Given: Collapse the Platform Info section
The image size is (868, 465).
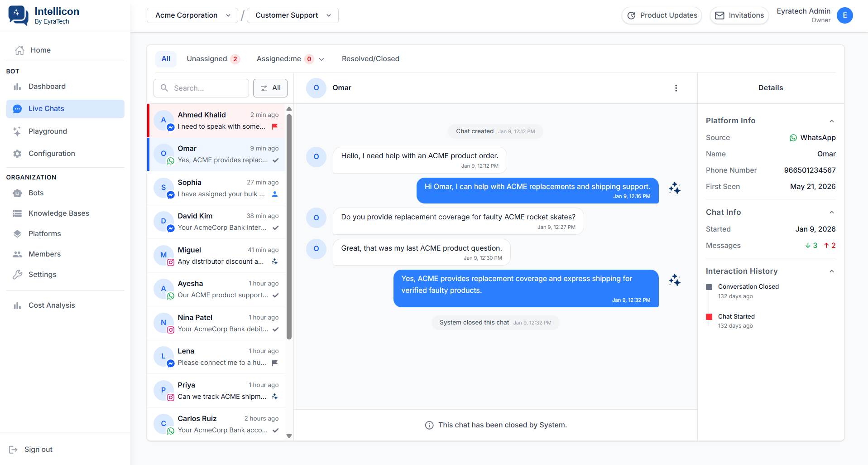Looking at the screenshot, I should [832, 121].
